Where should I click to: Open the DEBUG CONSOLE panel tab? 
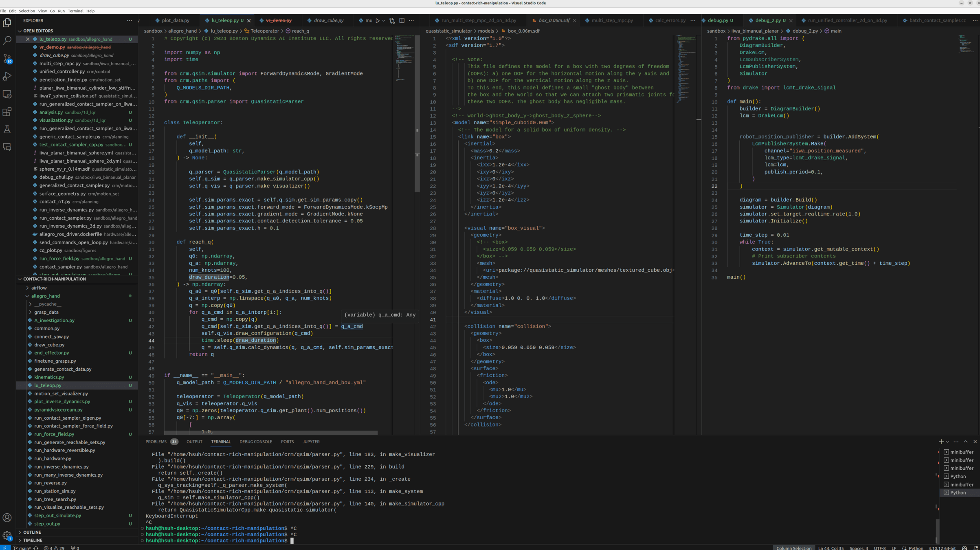click(x=255, y=442)
